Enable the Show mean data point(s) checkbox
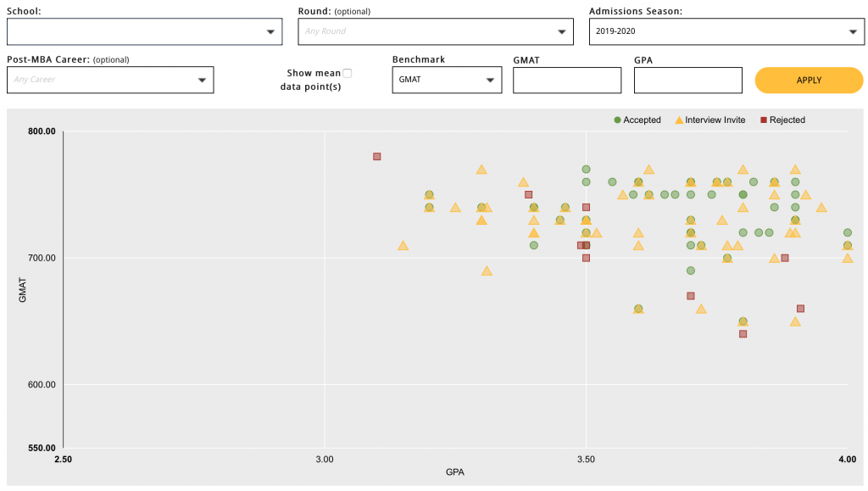 coord(347,74)
